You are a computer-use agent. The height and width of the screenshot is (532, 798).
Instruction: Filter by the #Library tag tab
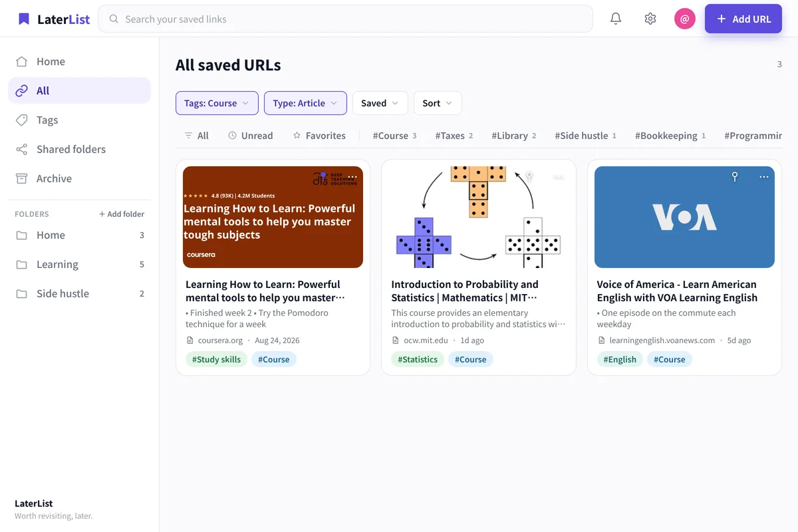[514, 136]
